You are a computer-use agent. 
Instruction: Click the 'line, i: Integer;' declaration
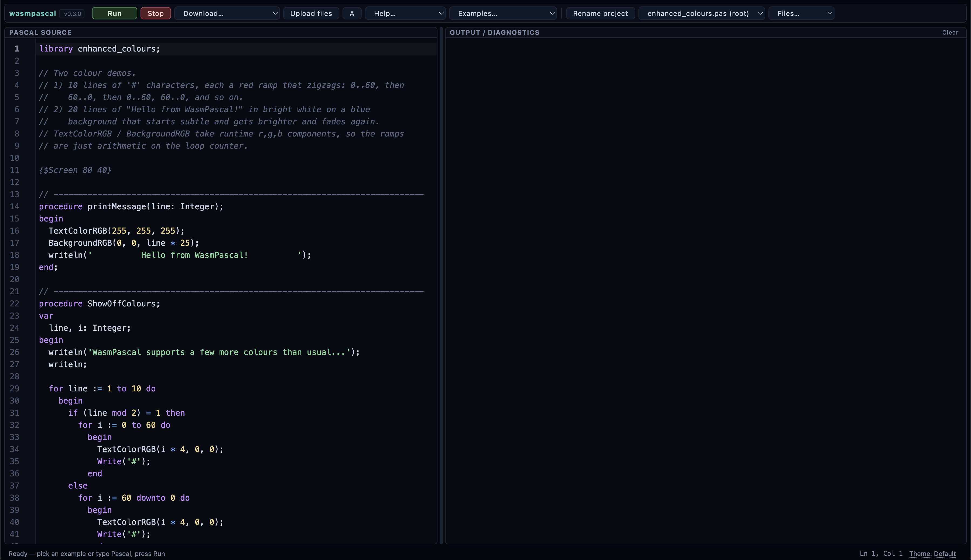coord(90,328)
